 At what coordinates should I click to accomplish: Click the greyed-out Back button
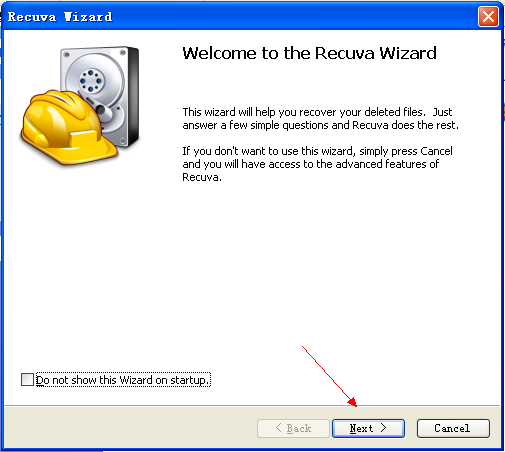[x=293, y=428]
